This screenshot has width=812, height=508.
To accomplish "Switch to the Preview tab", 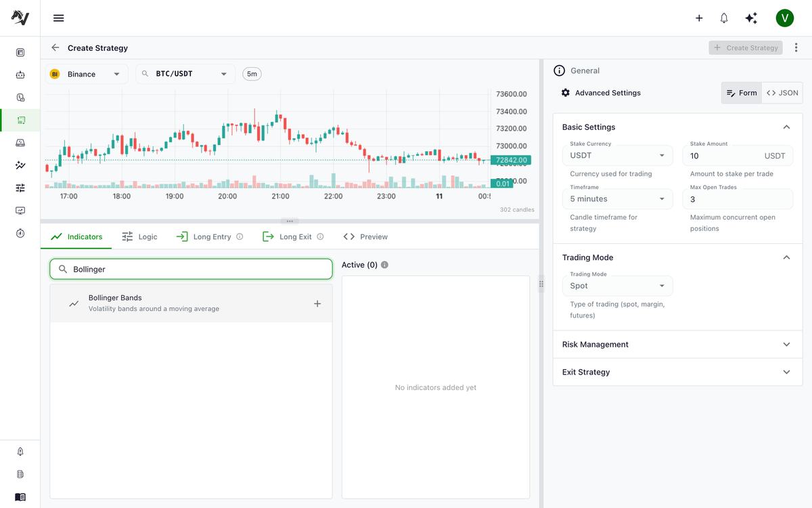I will coord(365,237).
